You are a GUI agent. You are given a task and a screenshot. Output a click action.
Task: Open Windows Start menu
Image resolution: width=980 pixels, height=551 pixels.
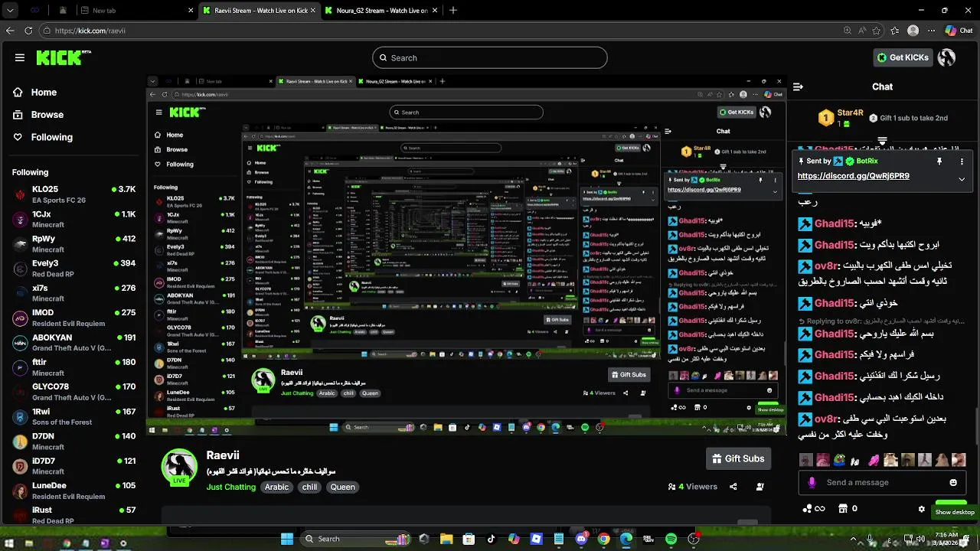coord(287,539)
